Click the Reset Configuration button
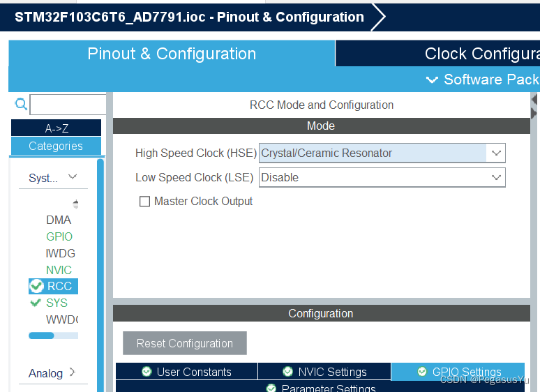 pyautogui.click(x=185, y=343)
